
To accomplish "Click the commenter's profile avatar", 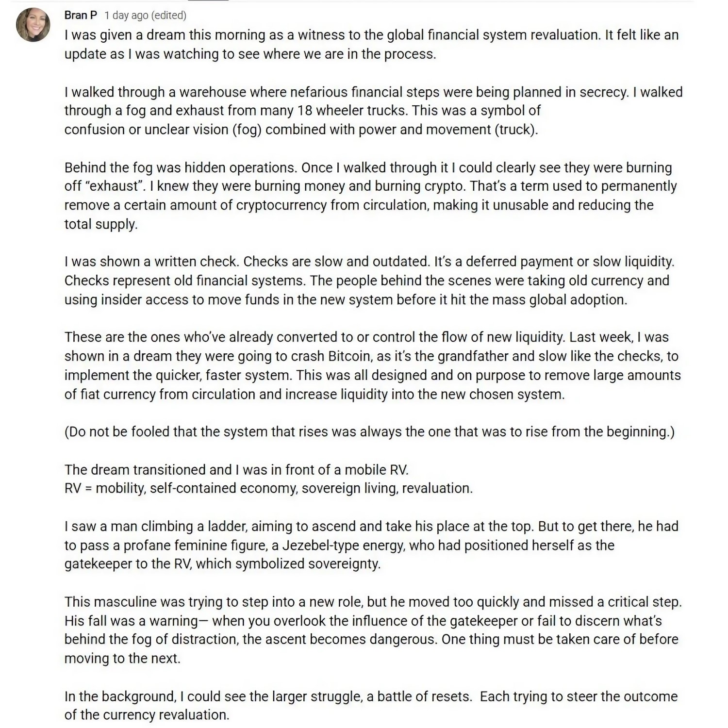I will point(33,25).
